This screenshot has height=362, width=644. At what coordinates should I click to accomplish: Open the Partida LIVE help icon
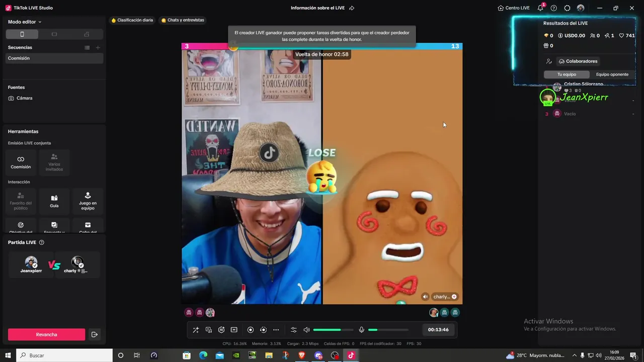[x=42, y=242]
